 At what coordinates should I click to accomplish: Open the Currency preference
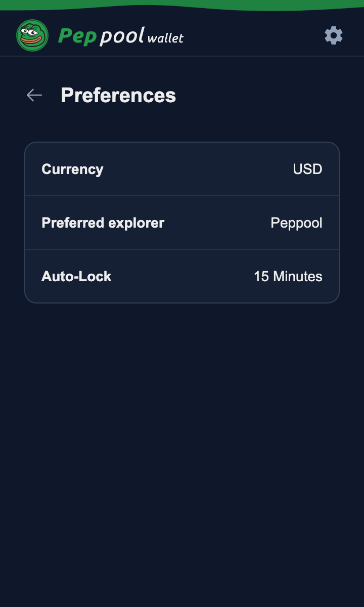click(72, 169)
